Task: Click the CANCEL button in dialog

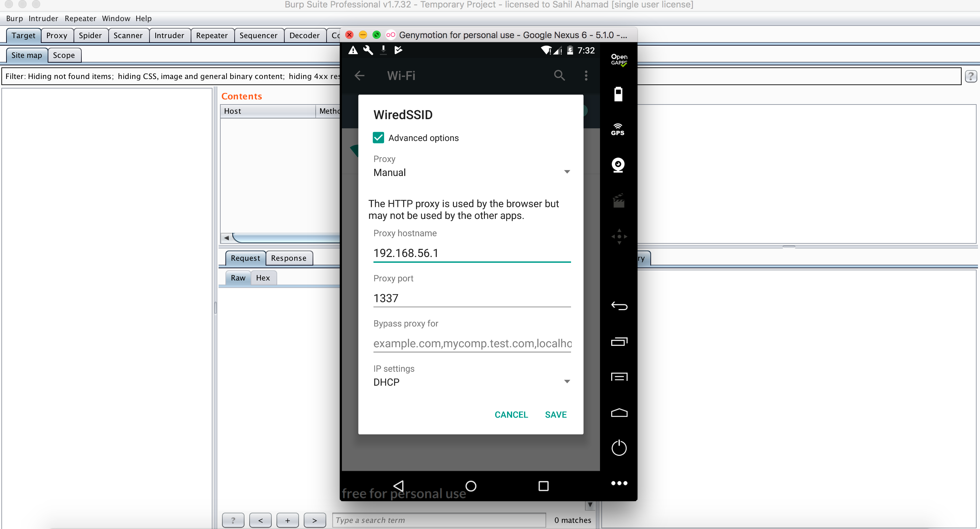Action: click(x=511, y=415)
